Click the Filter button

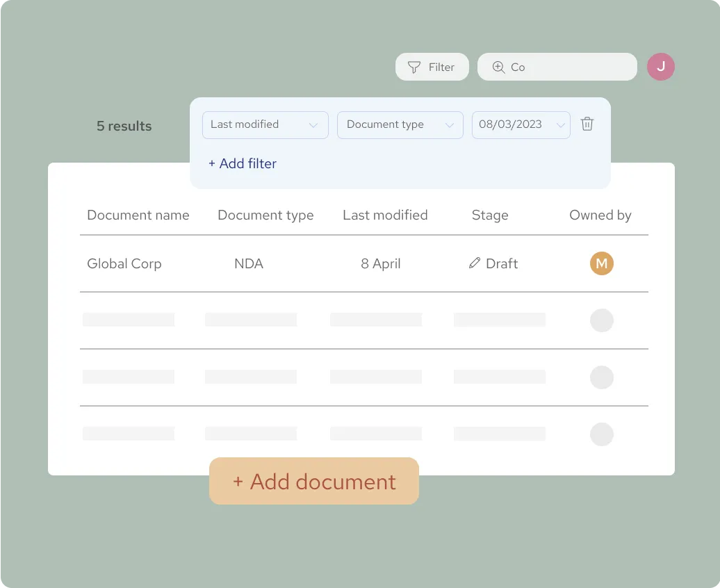[x=432, y=67]
